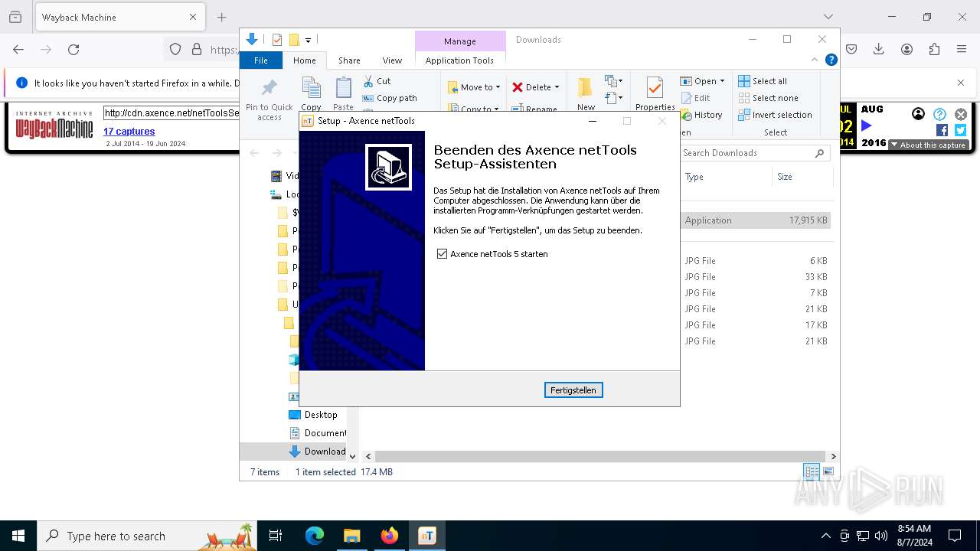Open the Windows Start menu
Screen dimensions: 980x551
coord(18,536)
